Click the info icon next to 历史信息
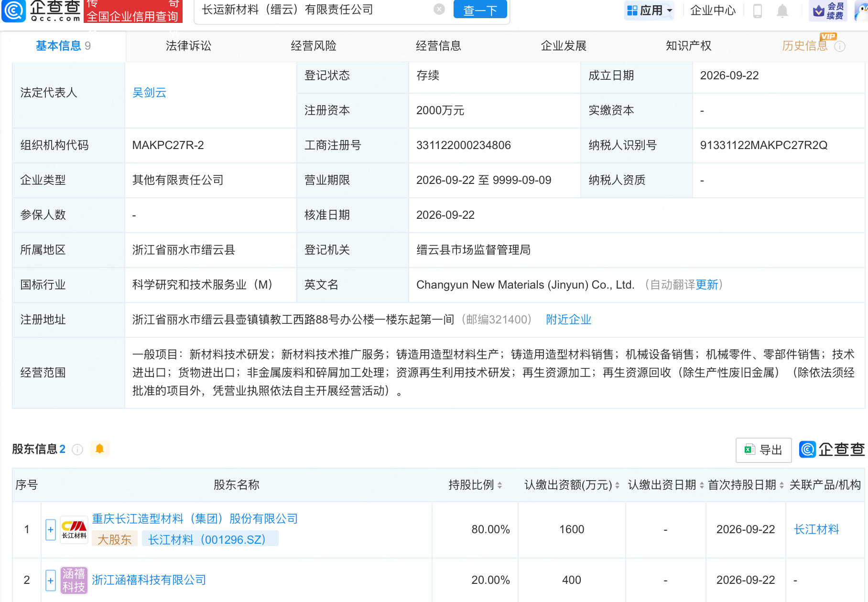This screenshot has width=868, height=602. click(840, 46)
